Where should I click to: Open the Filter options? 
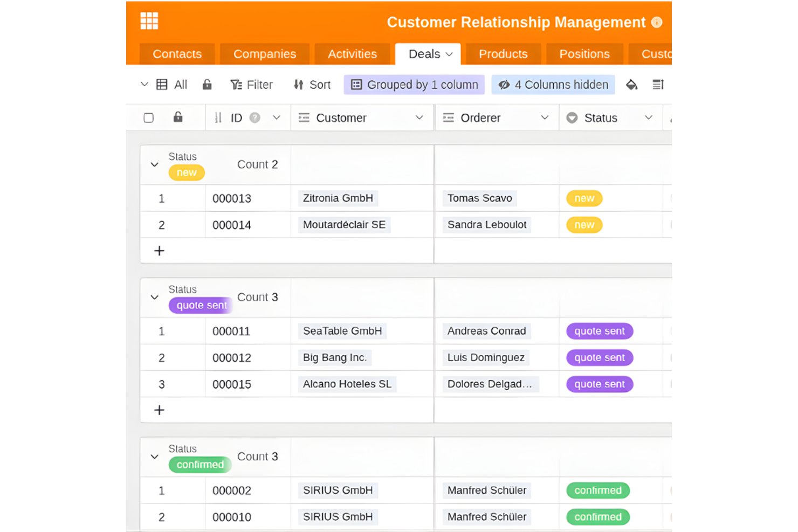pyautogui.click(x=251, y=85)
